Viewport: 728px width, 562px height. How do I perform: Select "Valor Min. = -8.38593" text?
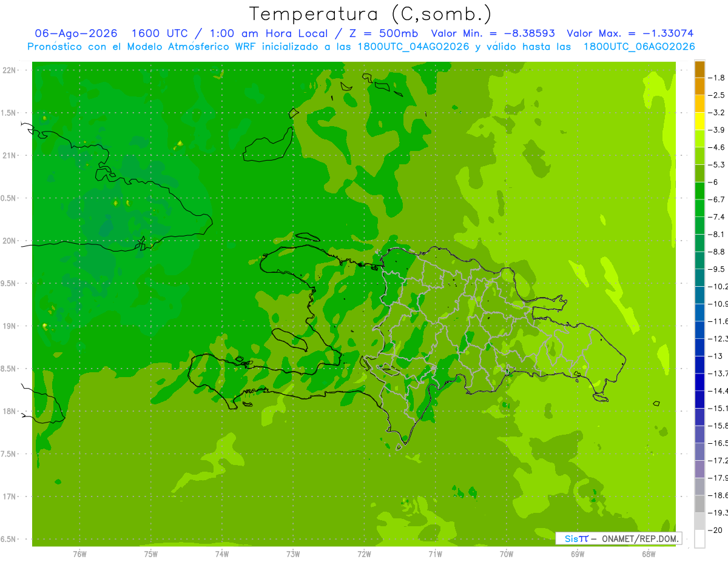coord(493,33)
